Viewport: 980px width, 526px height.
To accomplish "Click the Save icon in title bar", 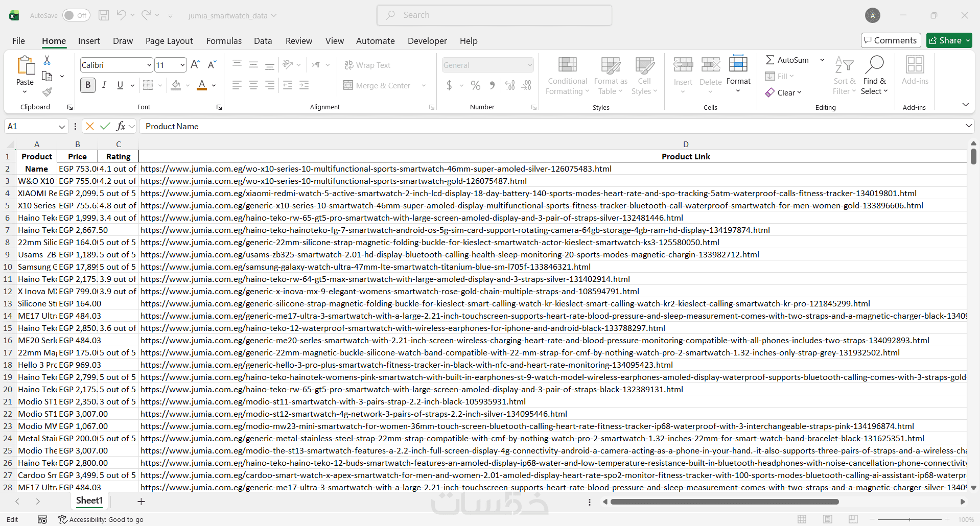I will pyautogui.click(x=104, y=15).
